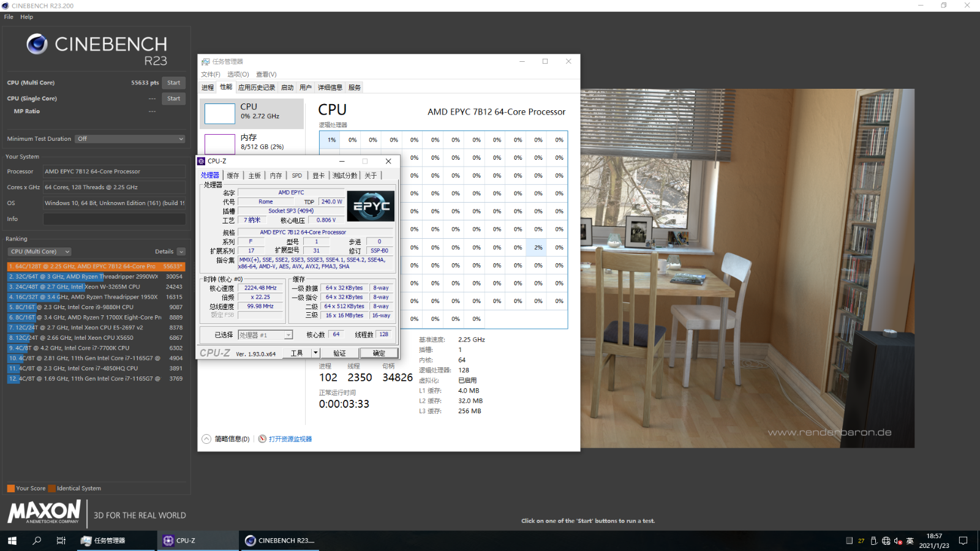980x551 pixels.
Task: Switch to CPU-Z 缓存 tab
Action: (233, 176)
